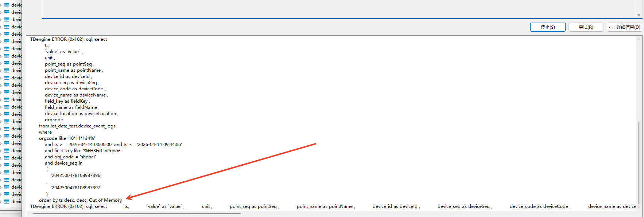
Task: Click the scroll-down arrow of the upper pane
Action: click(639, 15)
